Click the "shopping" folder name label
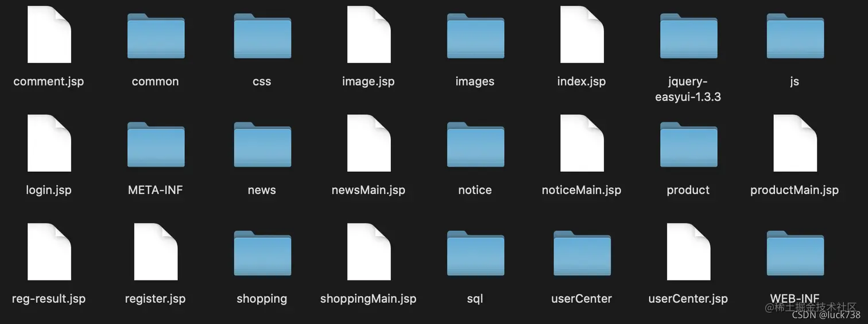 pos(262,299)
